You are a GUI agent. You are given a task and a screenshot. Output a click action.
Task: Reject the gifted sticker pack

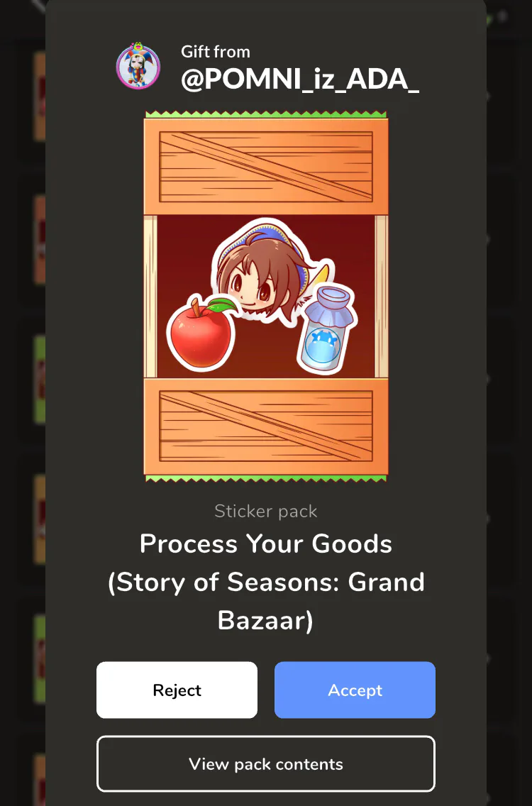pyautogui.click(x=177, y=690)
